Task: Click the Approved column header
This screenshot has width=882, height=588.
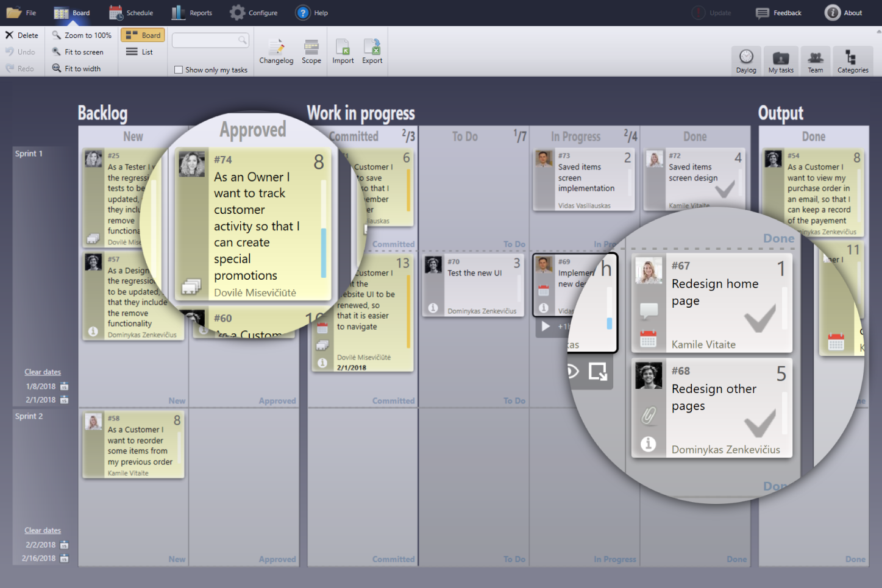Action: pos(253,130)
